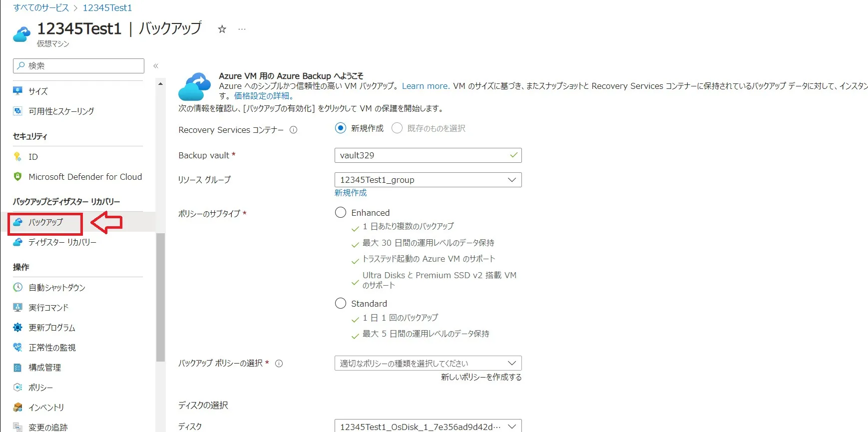
Task: Click the 可用性とスケーリング icon
Action: (x=18, y=111)
